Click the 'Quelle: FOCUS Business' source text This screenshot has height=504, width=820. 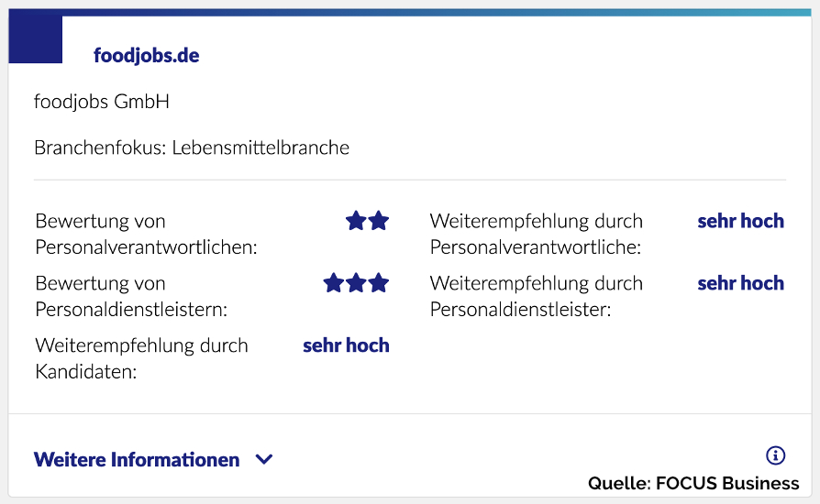click(x=693, y=484)
